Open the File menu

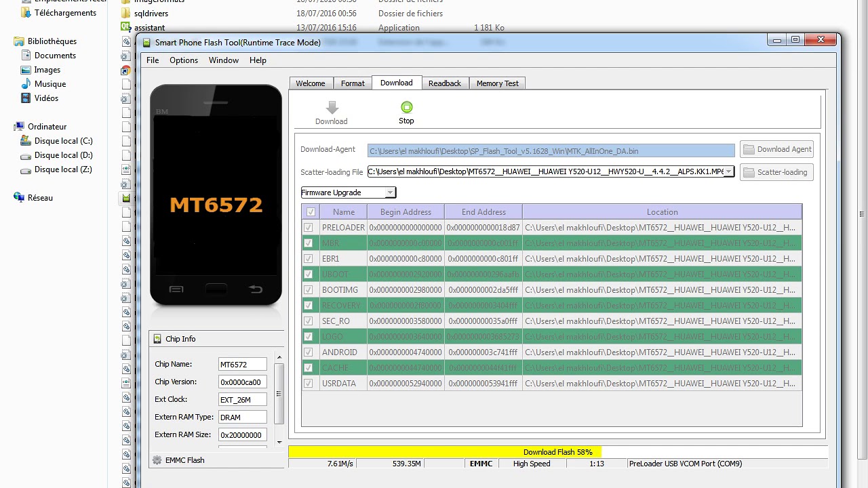pyautogui.click(x=153, y=60)
